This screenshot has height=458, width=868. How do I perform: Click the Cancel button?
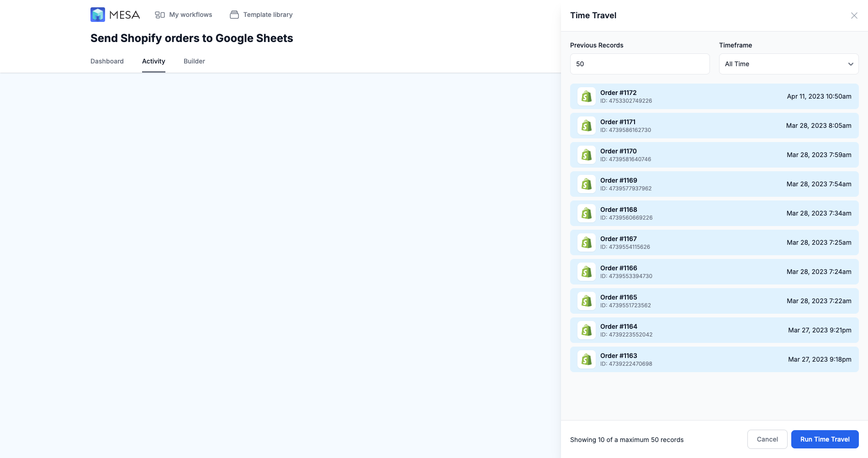tap(767, 439)
